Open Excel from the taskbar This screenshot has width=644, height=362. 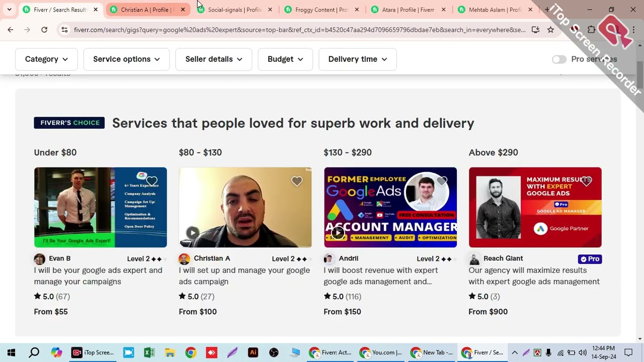pos(149,352)
